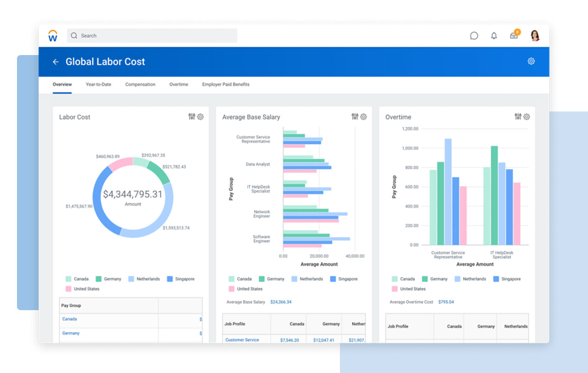Open the chat messages icon
The image size is (588, 373).
point(474,36)
